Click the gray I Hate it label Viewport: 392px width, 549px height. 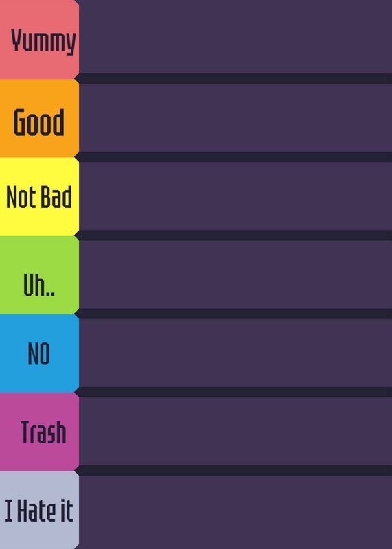pos(39,510)
